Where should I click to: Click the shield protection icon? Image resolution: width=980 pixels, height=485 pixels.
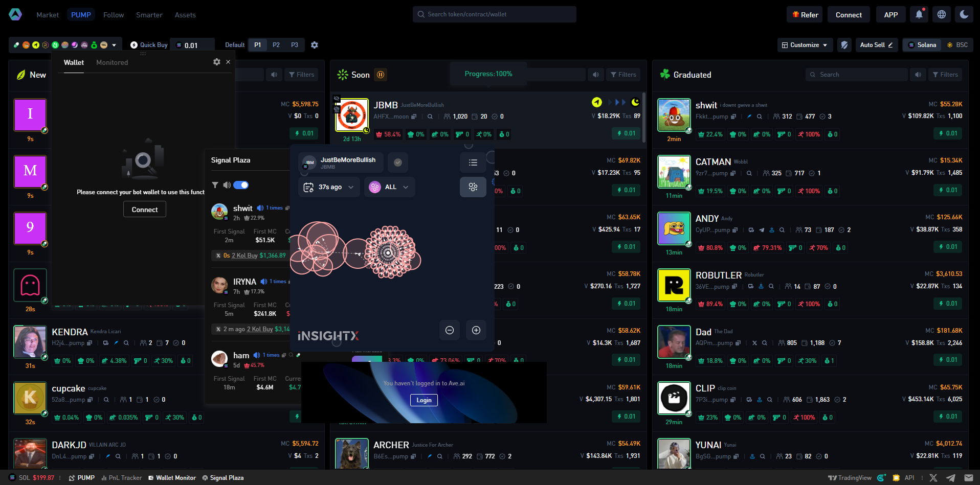coord(844,45)
